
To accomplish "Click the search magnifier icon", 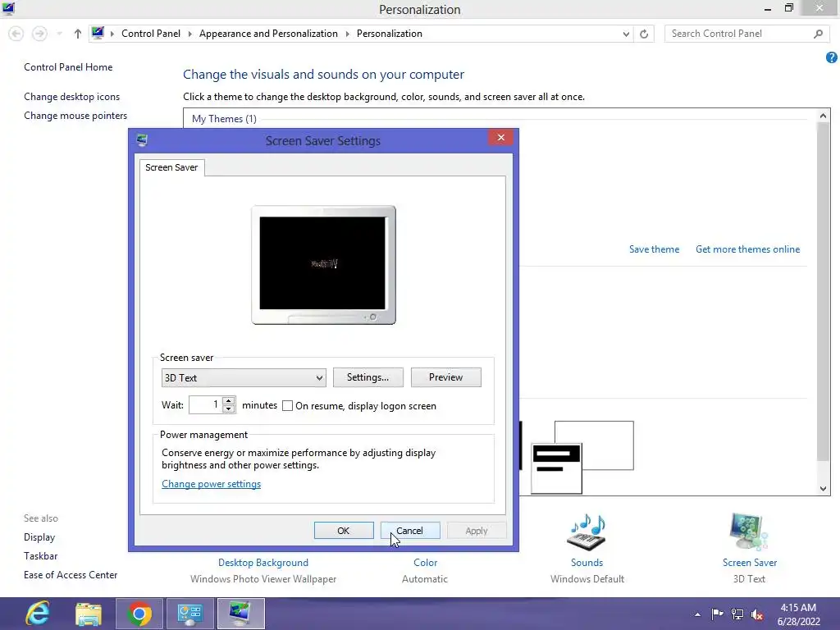I will point(818,34).
